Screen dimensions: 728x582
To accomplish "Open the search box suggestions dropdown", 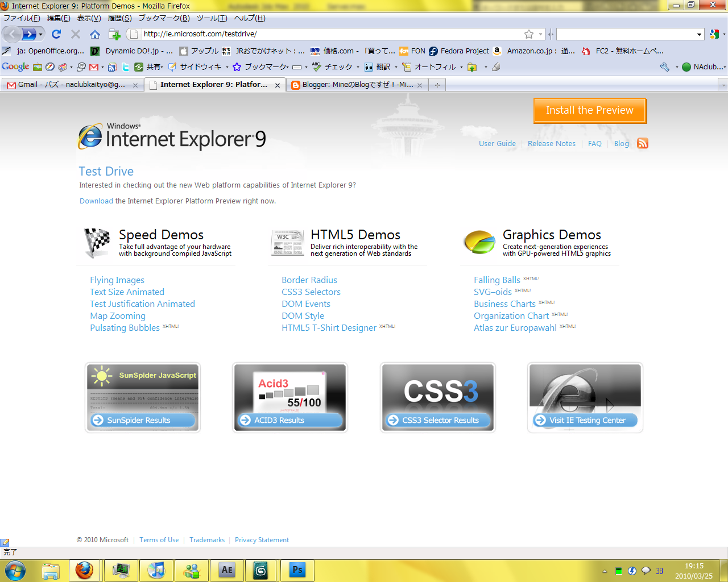I will 699,34.
